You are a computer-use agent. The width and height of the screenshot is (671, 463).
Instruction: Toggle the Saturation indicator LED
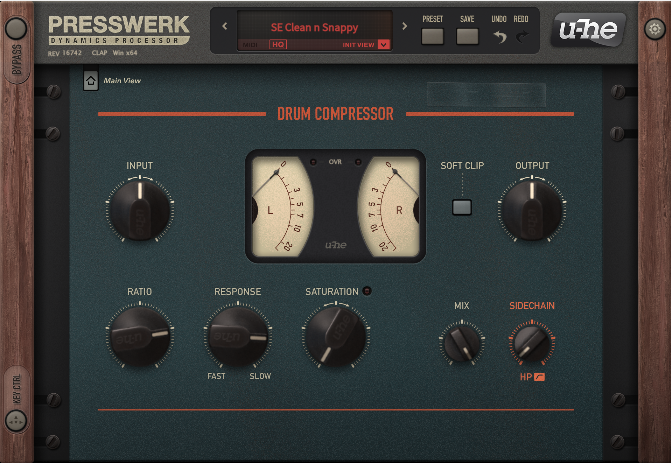pos(367,291)
